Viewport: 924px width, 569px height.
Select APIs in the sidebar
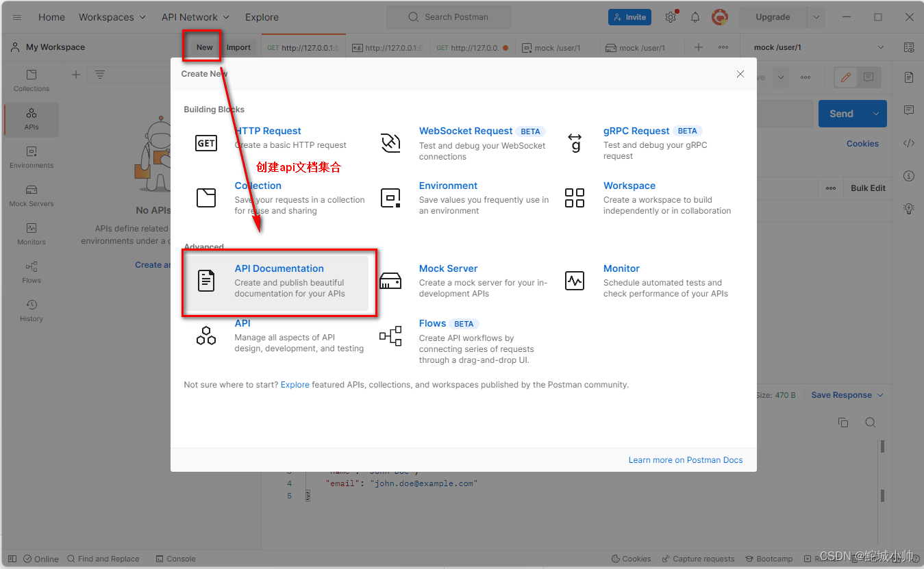coord(32,119)
